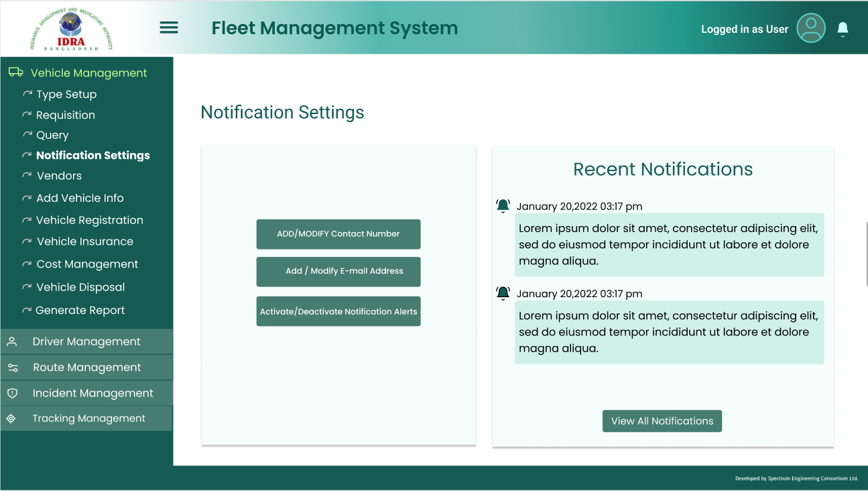Click View All Notifications button
868x491 pixels.
[662, 421]
